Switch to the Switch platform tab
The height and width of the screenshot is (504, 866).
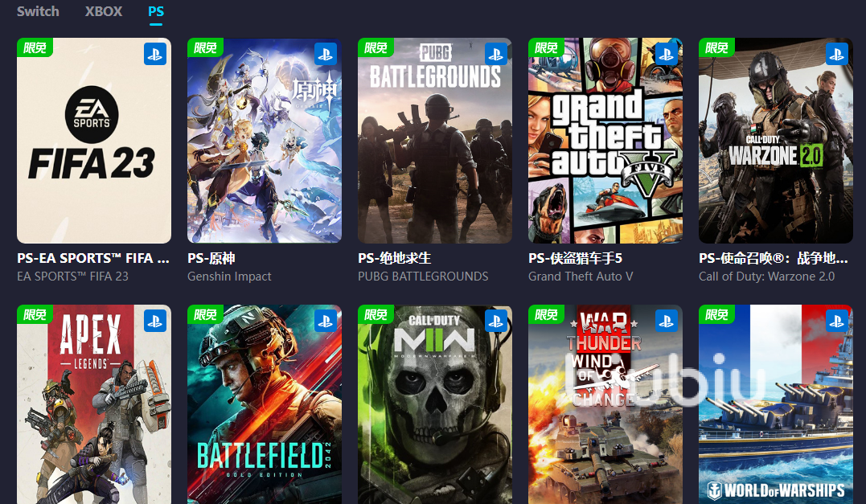(38, 11)
